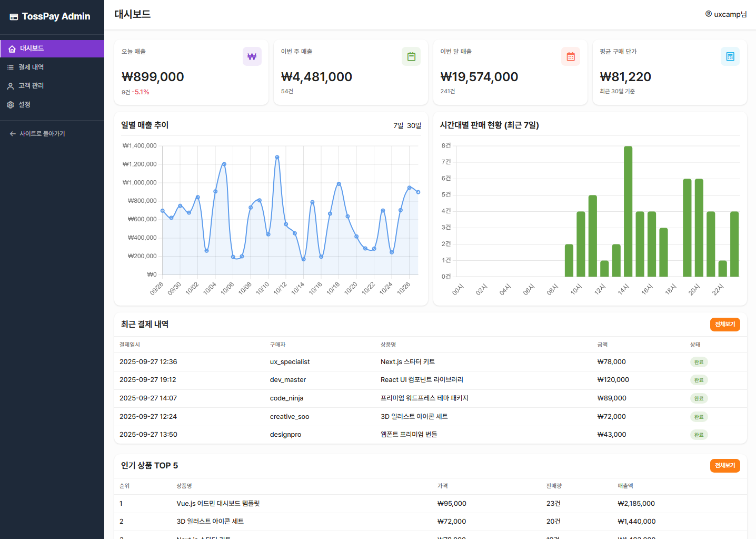This screenshot has height=539, width=756.
Task: Go back via 사이트로 돌아가기 link
Action: point(42,134)
